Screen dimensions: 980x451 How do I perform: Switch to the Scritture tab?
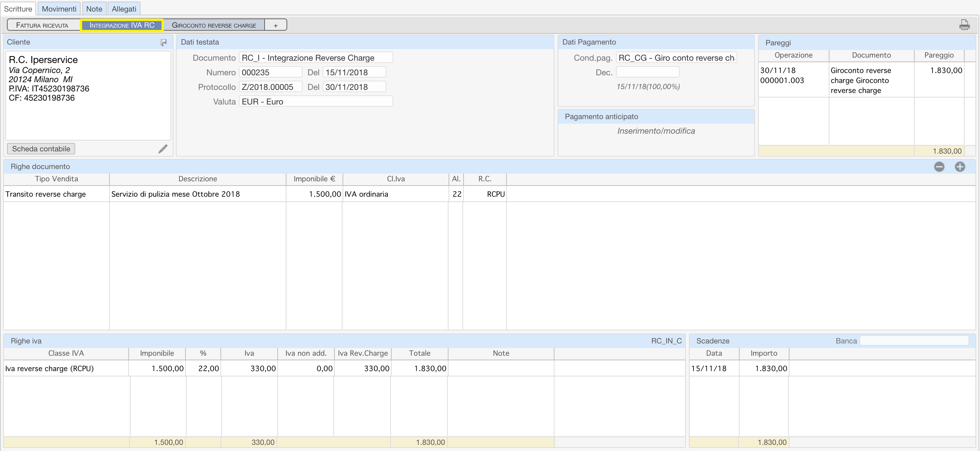click(x=18, y=8)
